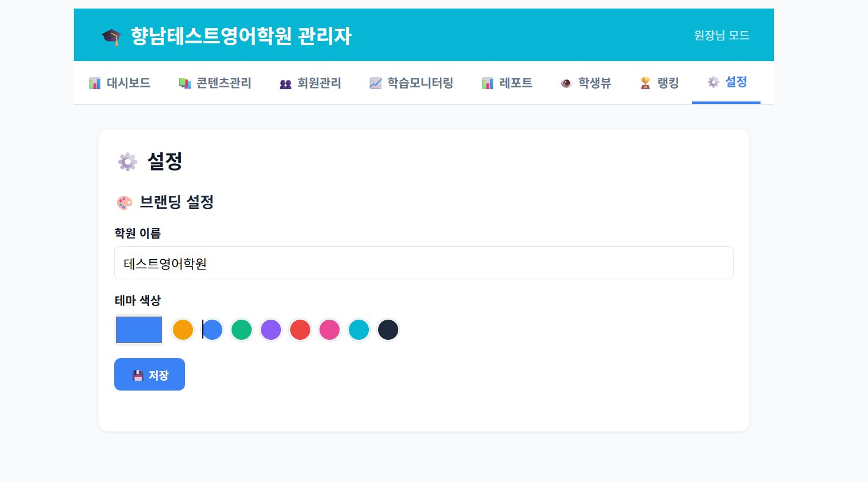Click the 학원 이름 input field
The height and width of the screenshot is (481, 868).
pyautogui.click(x=423, y=263)
